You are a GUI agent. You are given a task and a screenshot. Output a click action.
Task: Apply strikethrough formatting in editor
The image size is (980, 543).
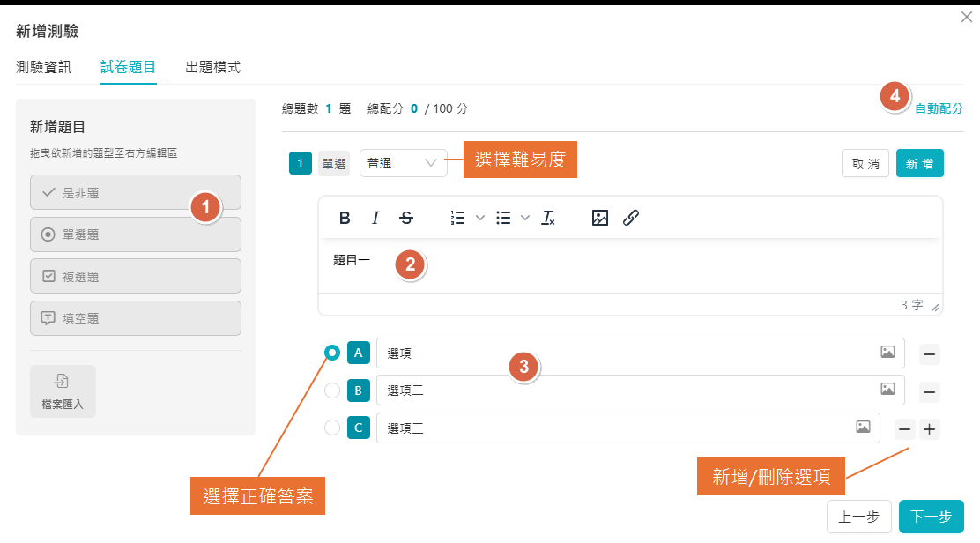406,218
